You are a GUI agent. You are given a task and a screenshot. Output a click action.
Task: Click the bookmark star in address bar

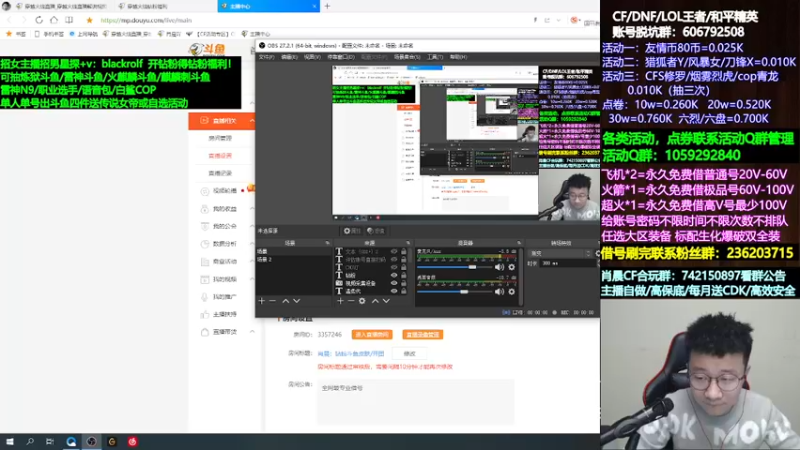[89, 20]
